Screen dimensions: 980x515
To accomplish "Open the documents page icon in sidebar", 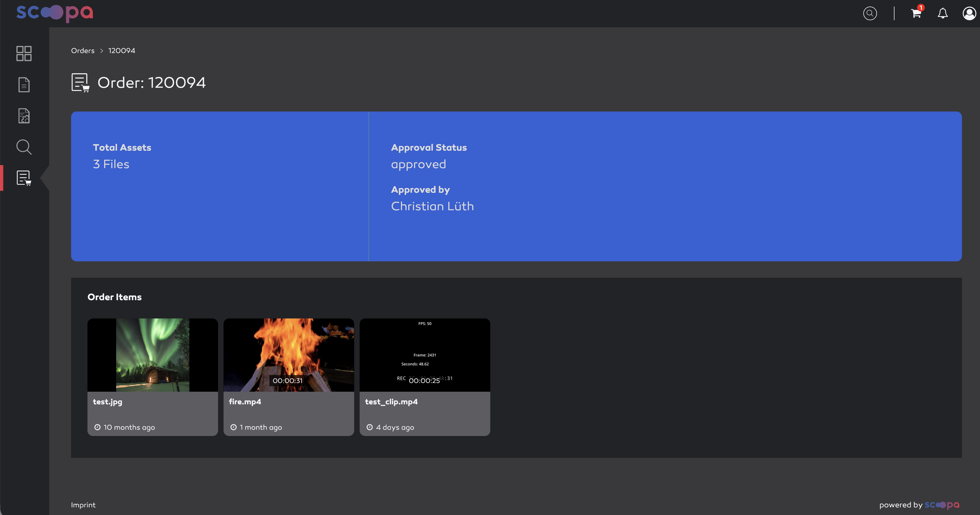I will (24, 84).
